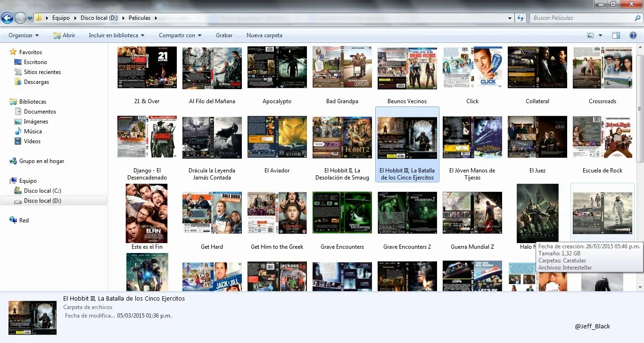Screen dimensions: 644x343
Task: Open the Música library
Action: pyautogui.click(x=33, y=131)
